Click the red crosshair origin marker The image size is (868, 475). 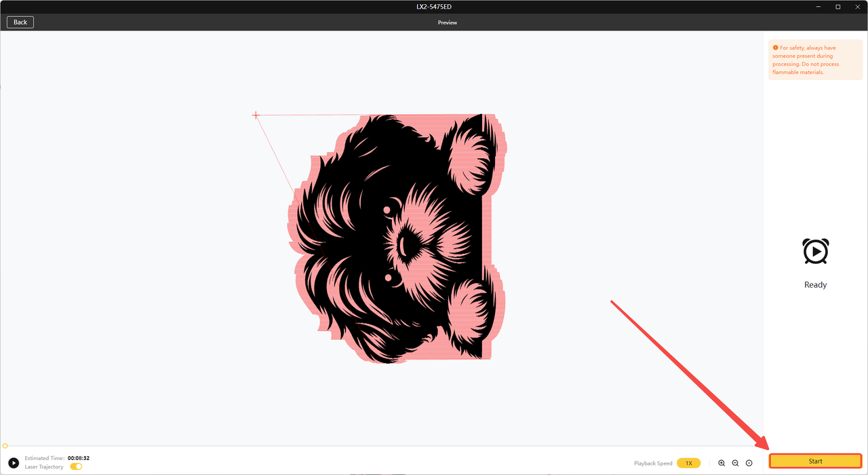coord(256,115)
